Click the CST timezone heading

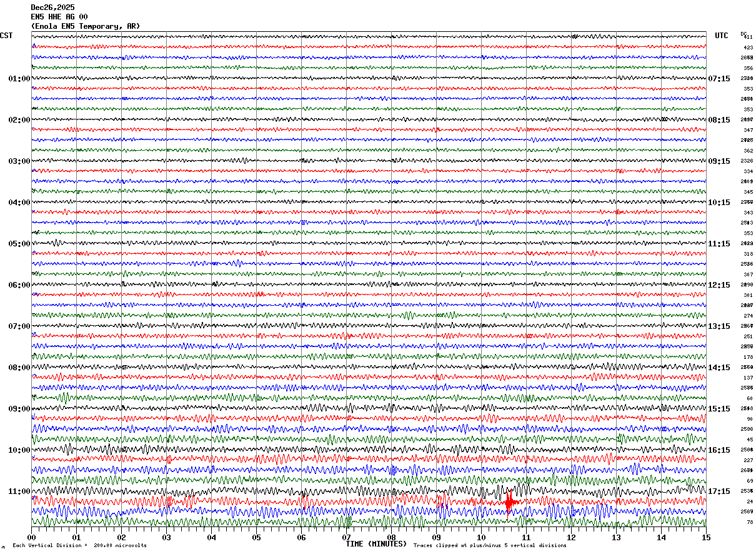coord(6,36)
